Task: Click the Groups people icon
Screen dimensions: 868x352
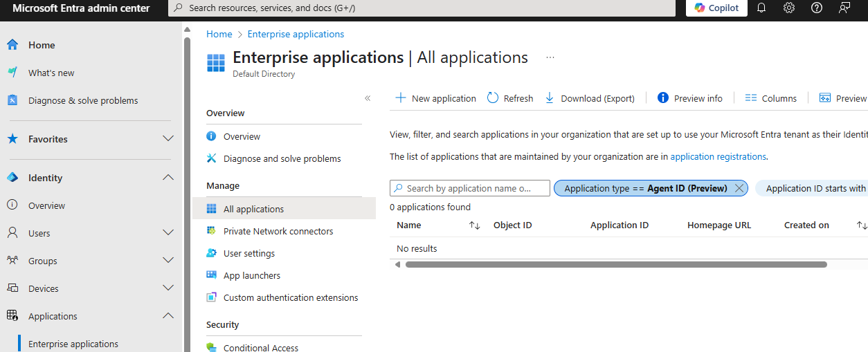Action: (x=12, y=261)
